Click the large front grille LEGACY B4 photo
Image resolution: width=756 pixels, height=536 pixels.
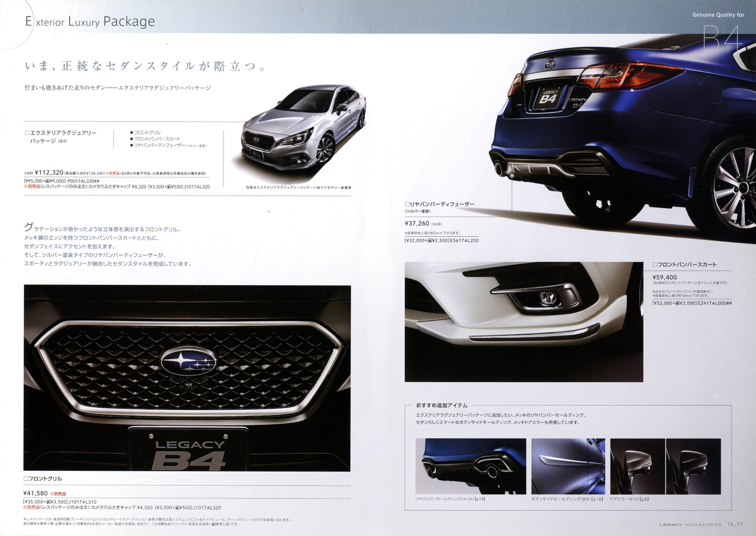(187, 378)
